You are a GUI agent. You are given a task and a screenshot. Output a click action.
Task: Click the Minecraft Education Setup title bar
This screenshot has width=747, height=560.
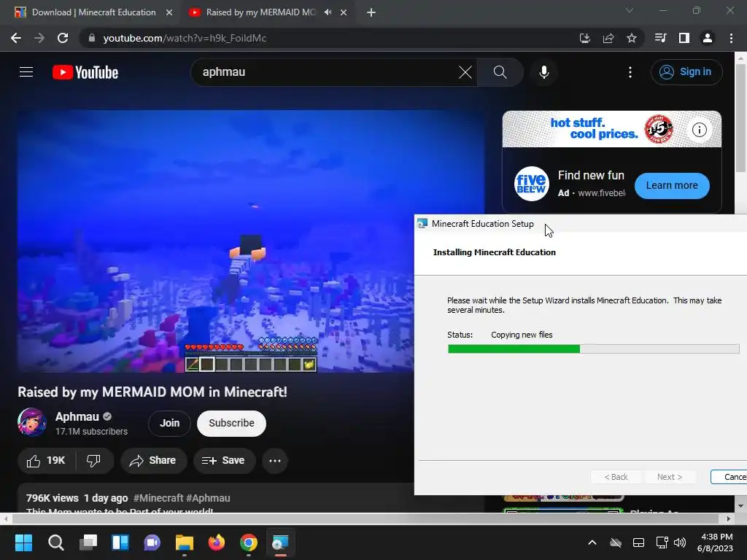coord(580,223)
